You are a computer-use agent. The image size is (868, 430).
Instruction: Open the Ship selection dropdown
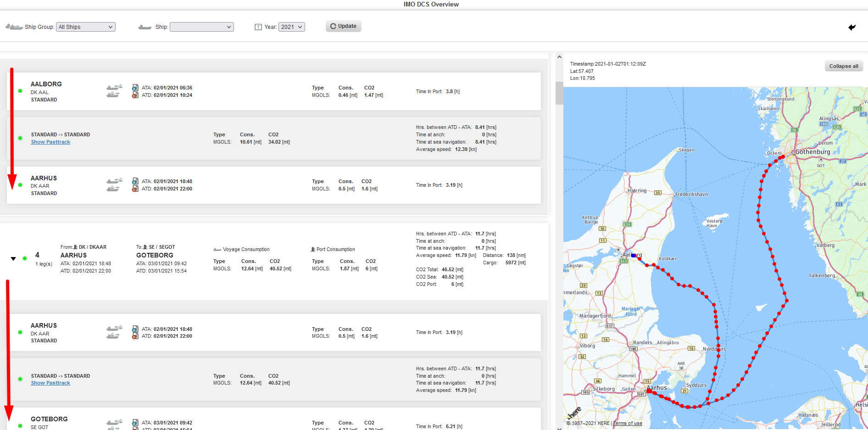pyautogui.click(x=201, y=27)
